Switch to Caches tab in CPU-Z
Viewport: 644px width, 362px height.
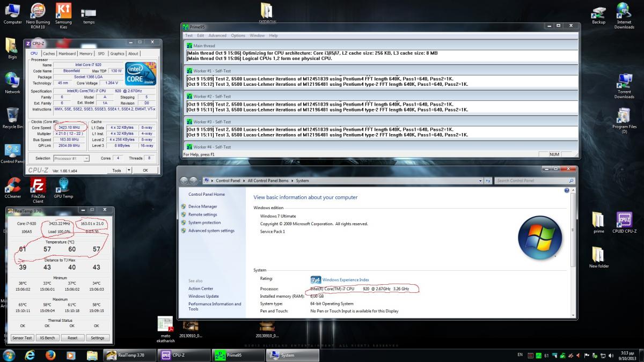49,54
